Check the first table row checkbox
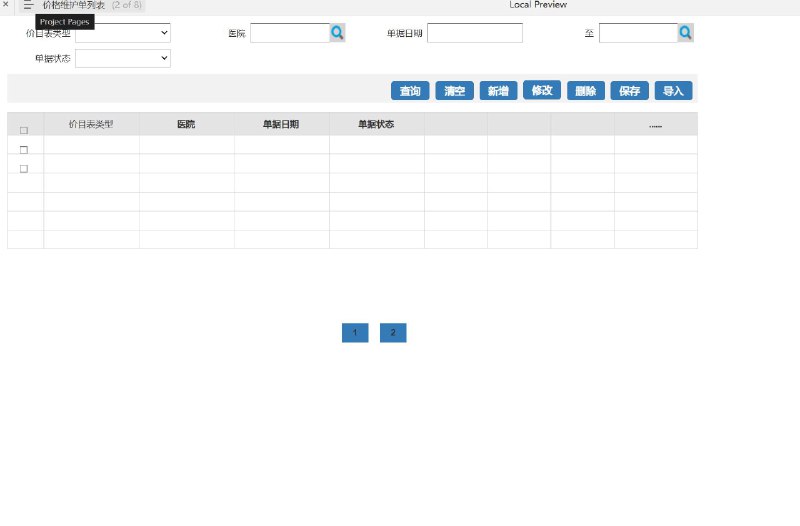Screen dimensions: 800x526 click(24, 149)
